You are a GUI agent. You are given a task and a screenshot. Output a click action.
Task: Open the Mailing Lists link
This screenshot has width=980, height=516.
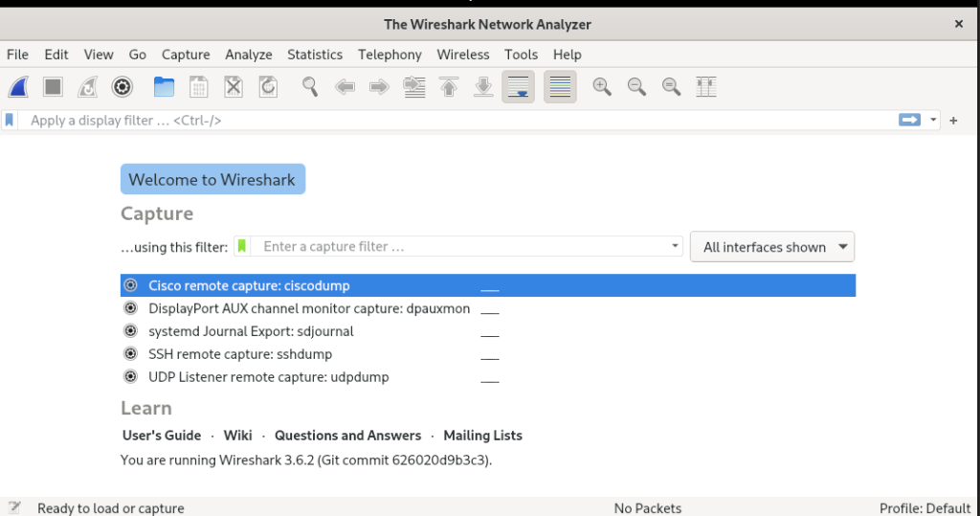483,436
